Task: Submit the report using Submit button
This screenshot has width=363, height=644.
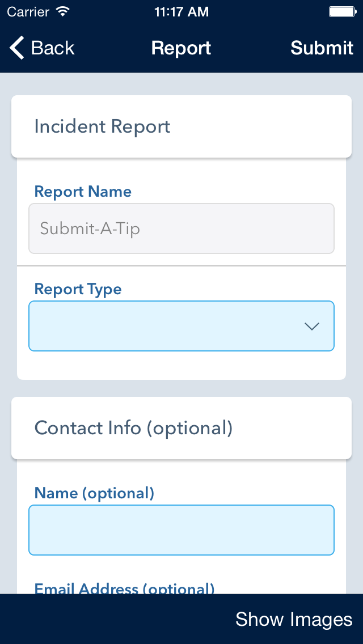Action: click(x=322, y=48)
